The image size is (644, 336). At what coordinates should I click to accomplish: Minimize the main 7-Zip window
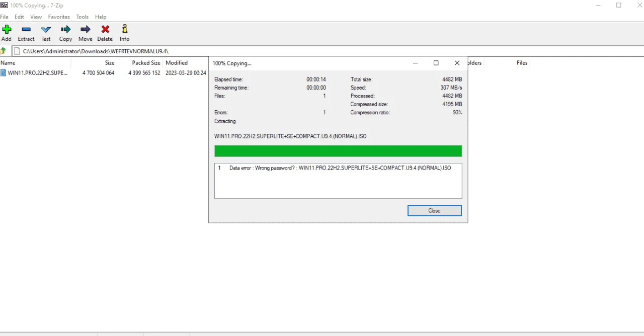click(x=598, y=5)
